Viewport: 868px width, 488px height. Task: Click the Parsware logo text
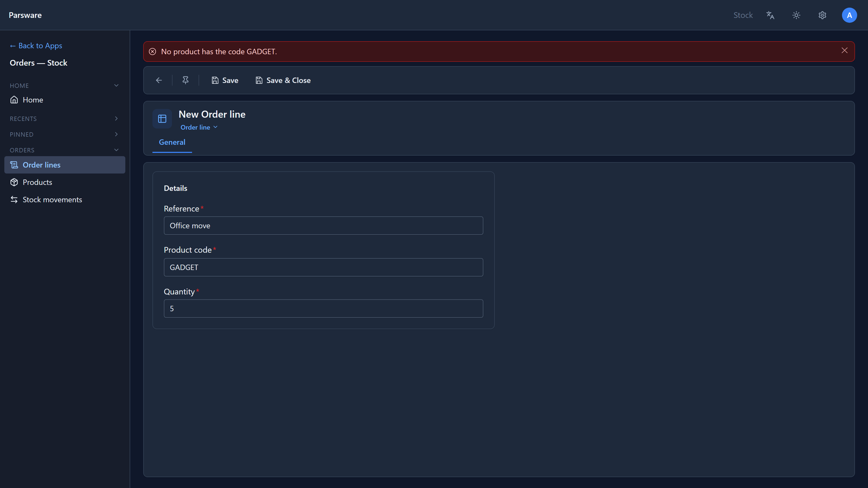coord(25,15)
